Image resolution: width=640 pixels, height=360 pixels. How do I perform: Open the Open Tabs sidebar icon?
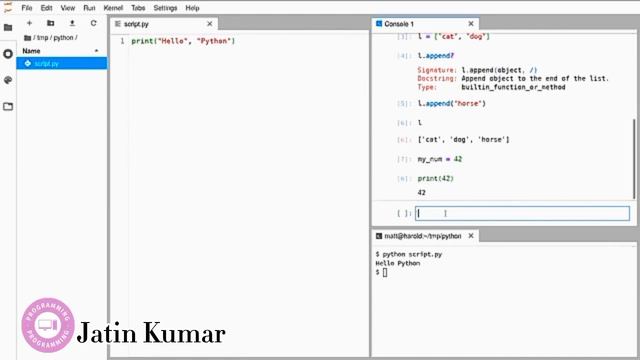[x=8, y=107]
